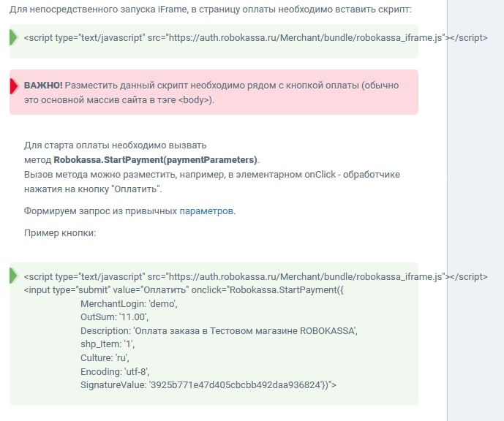Click the Description line in the code example
Screen dimensions: 504x421
[218, 331]
